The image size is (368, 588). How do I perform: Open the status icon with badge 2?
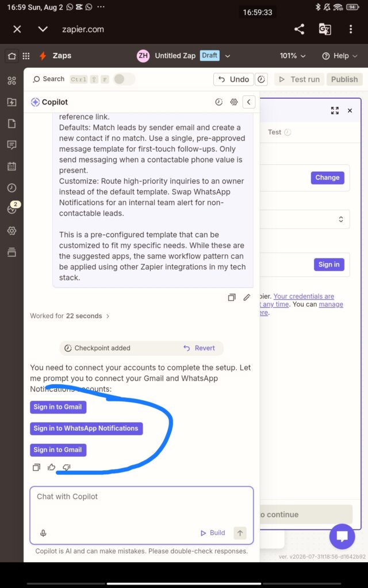pos(13,208)
